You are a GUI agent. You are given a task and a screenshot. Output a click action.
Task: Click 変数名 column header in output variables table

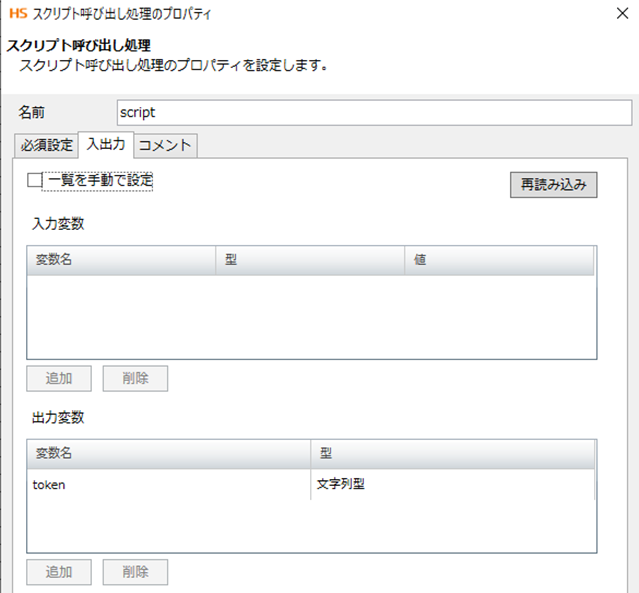pyautogui.click(x=168, y=453)
